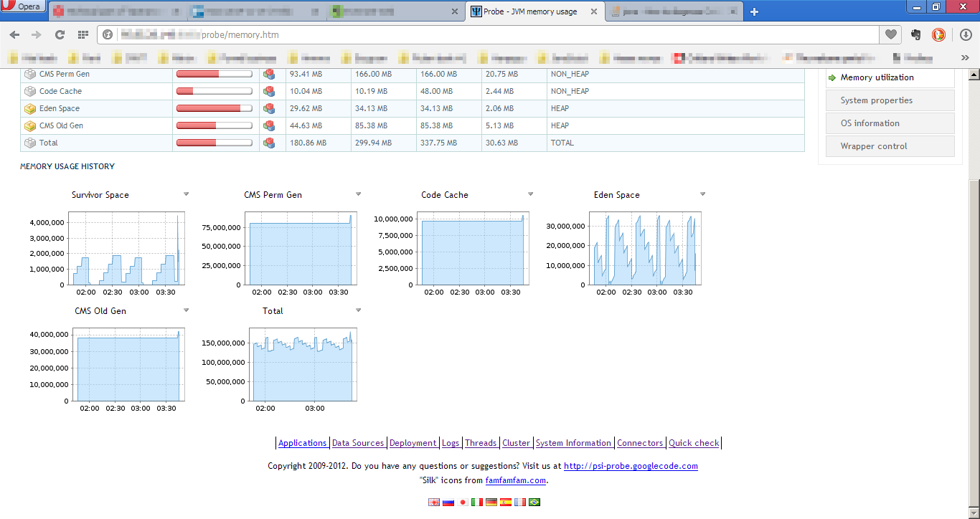Click the Total row cube icon

click(30, 143)
